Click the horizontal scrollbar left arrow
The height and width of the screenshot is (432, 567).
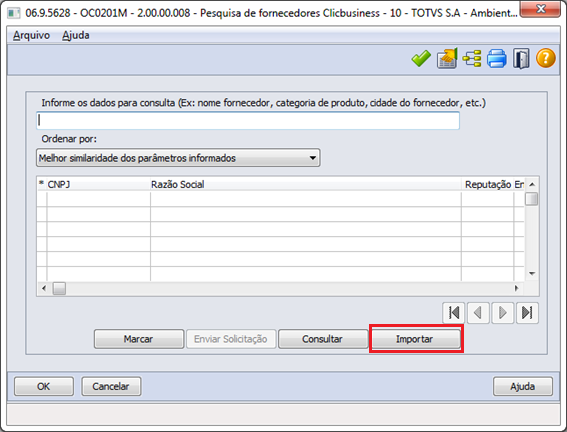point(44,288)
